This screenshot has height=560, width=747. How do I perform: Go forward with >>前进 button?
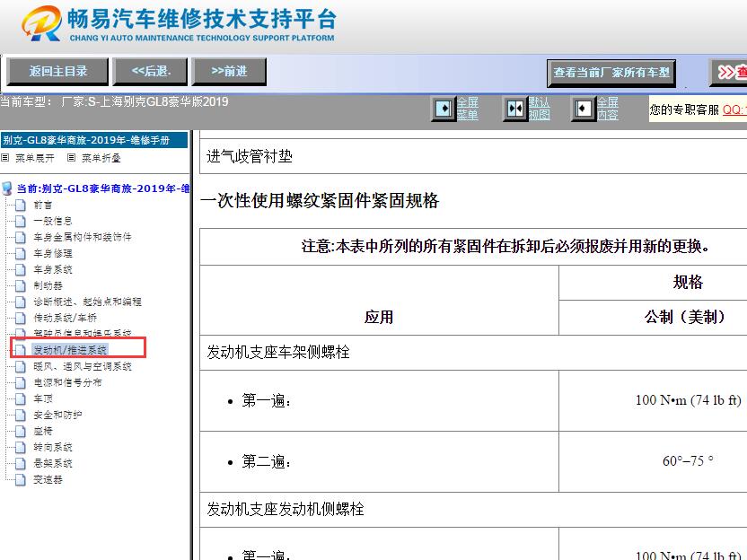click(x=229, y=72)
